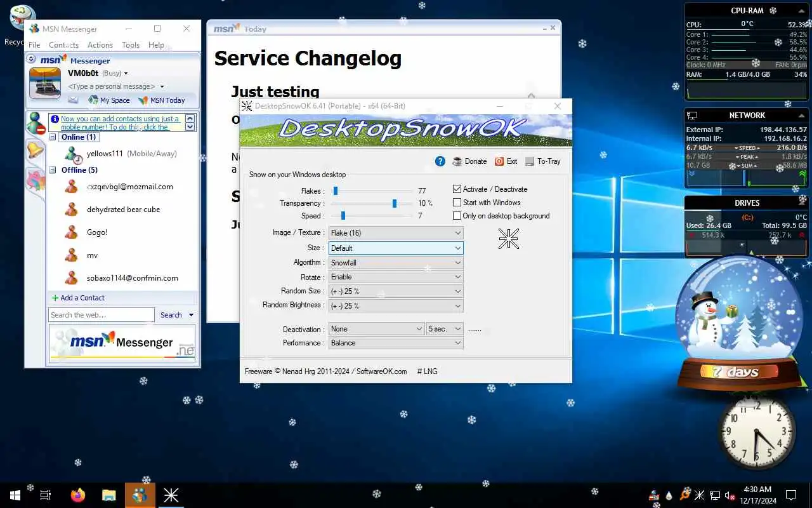Image resolution: width=812 pixels, height=508 pixels.
Task: Click the # LNG language link
Action: click(x=427, y=371)
